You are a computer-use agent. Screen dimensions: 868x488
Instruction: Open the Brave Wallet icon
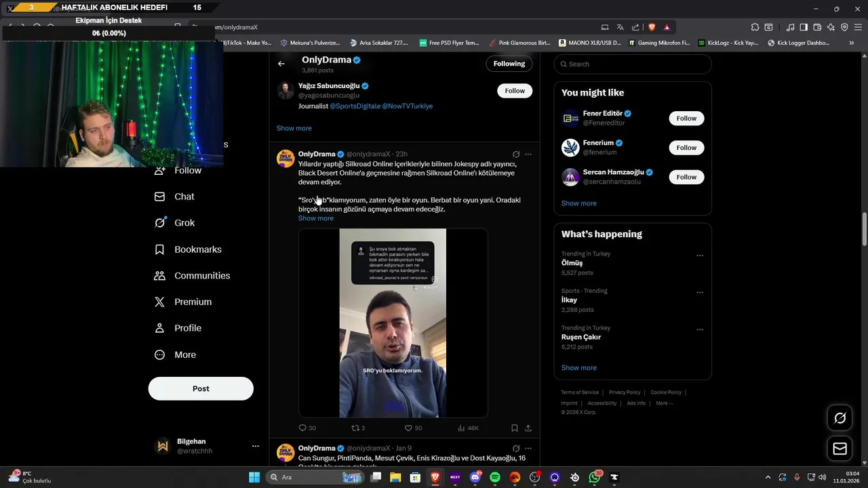(x=817, y=27)
